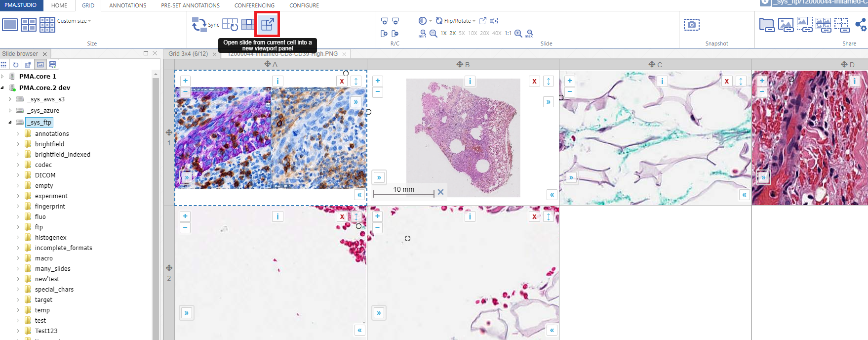Click the zoom to max magnifier icon

[x=529, y=34]
